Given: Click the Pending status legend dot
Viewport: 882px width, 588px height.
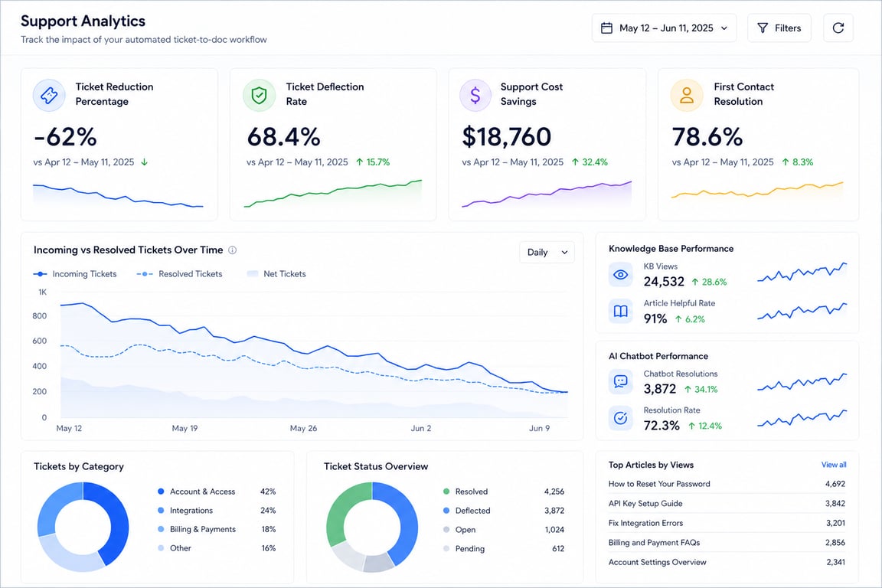Looking at the screenshot, I should [446, 549].
